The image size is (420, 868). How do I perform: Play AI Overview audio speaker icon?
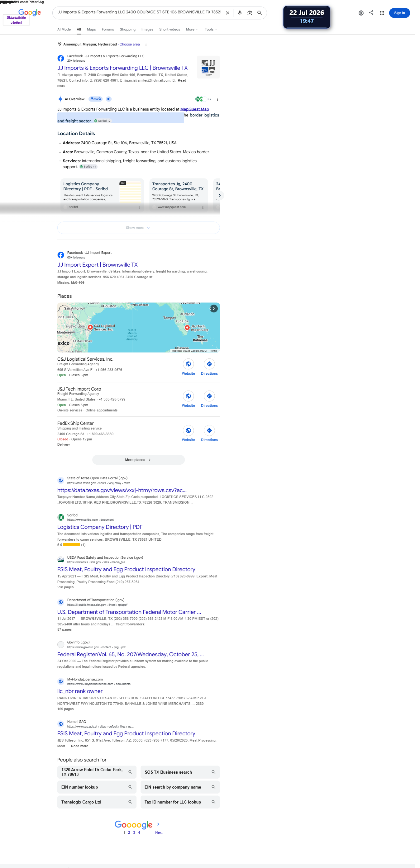[x=108, y=99]
